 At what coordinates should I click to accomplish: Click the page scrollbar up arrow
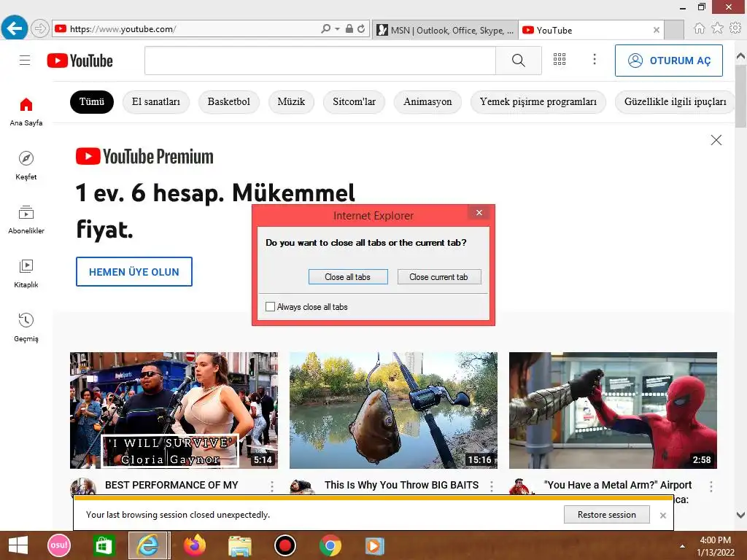click(x=741, y=56)
